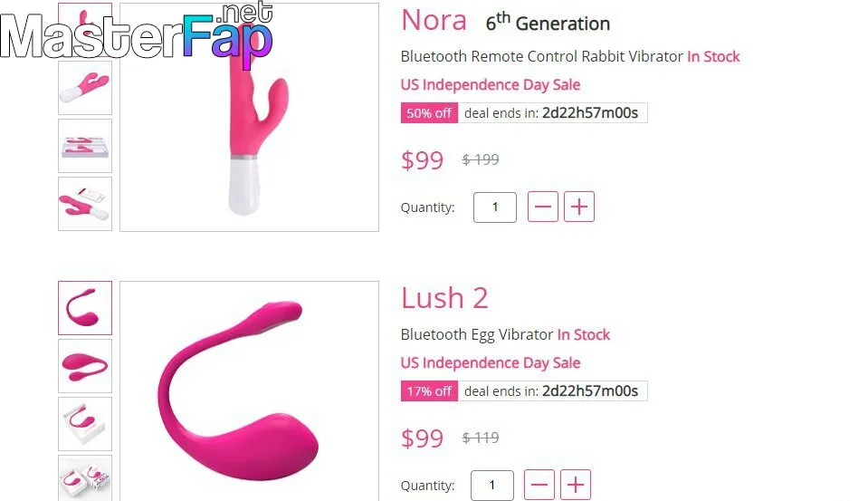View the fourth Lush 2 packaging thumbnail
Image resolution: width=868 pixels, height=501 pixels.
pyautogui.click(x=85, y=478)
